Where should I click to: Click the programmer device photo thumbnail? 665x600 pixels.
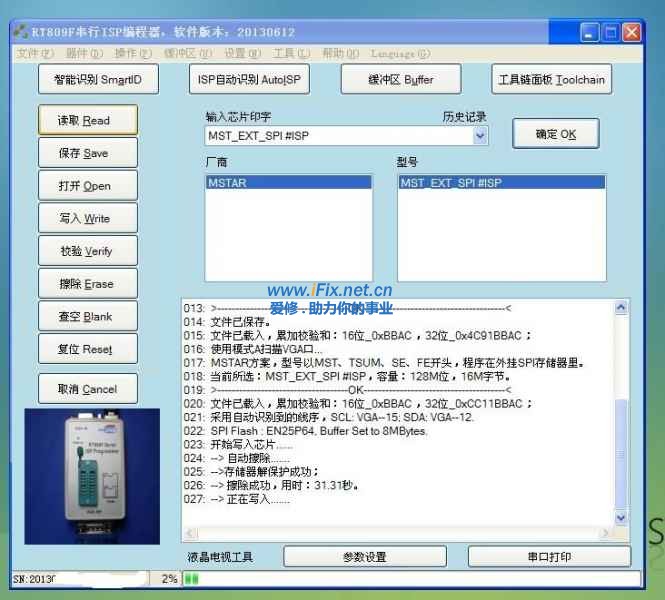[92, 476]
